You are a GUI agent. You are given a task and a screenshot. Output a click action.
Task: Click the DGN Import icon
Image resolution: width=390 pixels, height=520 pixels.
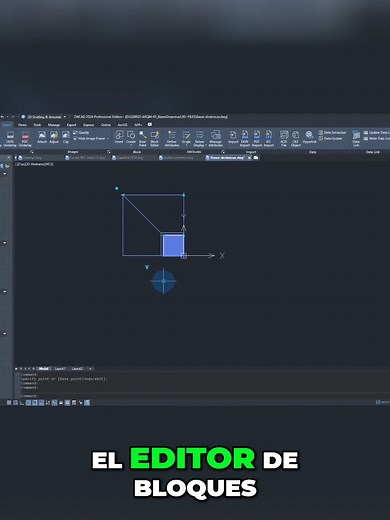pyautogui.click(x=245, y=139)
